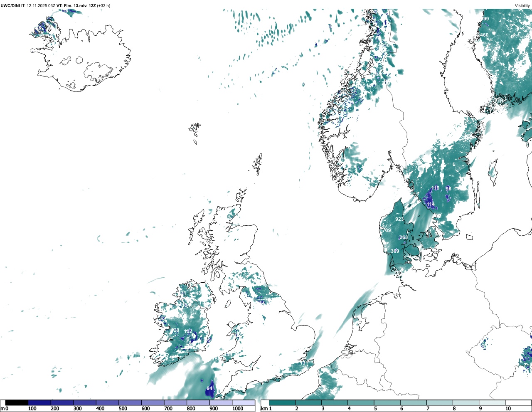
Task: Select the 800–900 m lavender legend segment
Action: [x=198, y=402]
